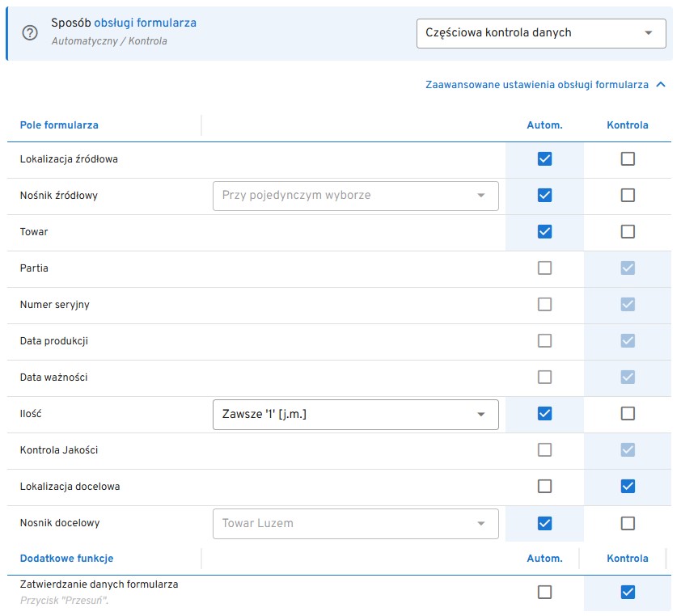Check Autom. for Kontrola Jakości row

click(544, 450)
